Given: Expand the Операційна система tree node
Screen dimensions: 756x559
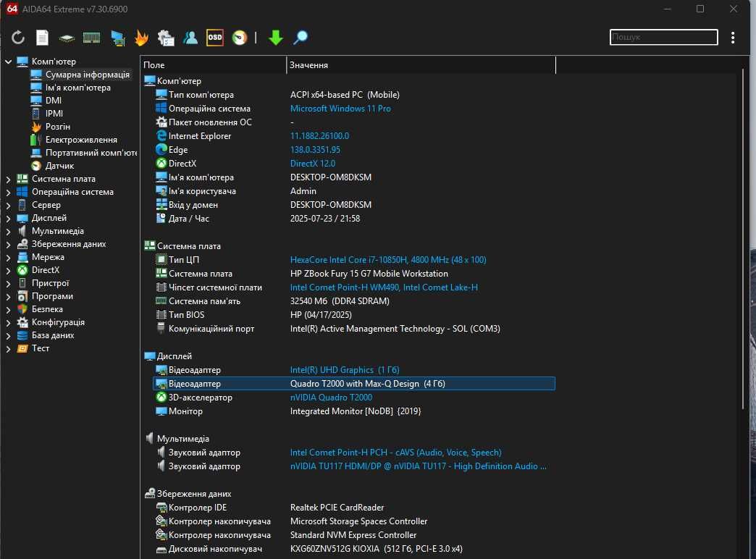Looking at the screenshot, I should [x=8, y=192].
